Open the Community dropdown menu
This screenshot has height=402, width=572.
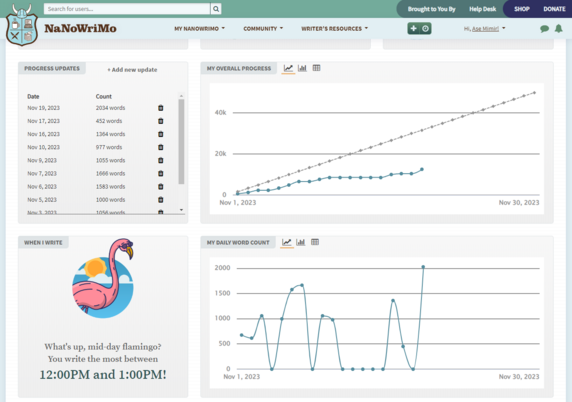pyautogui.click(x=263, y=28)
